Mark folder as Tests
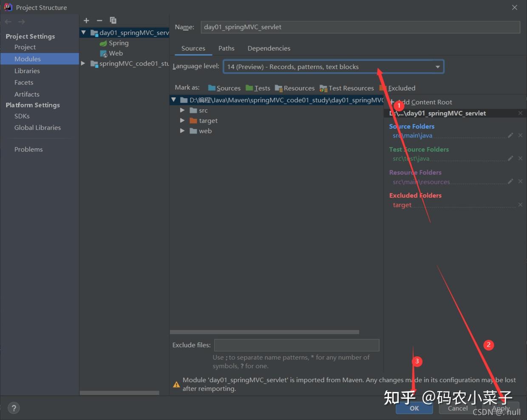Screen dimensions: 527x420 tap(258, 88)
